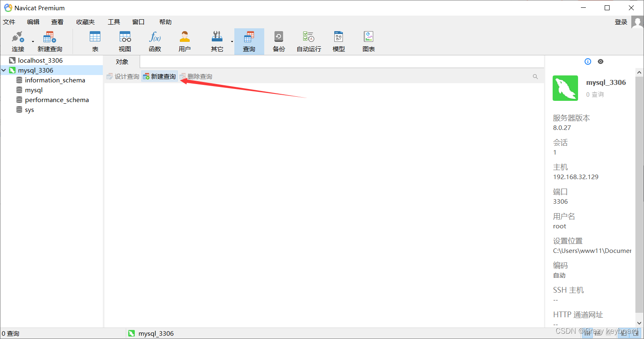Select the information_schema database
This screenshot has height=339, width=644.
[55, 80]
